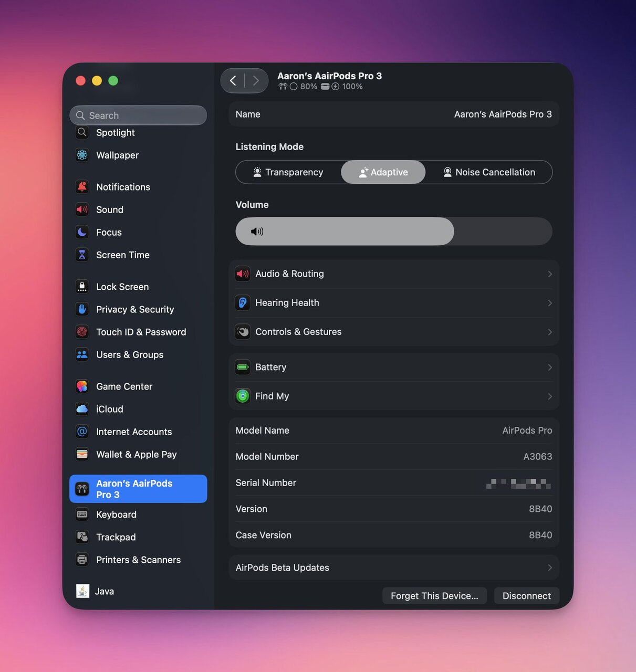Click Forget This Device button

point(434,596)
